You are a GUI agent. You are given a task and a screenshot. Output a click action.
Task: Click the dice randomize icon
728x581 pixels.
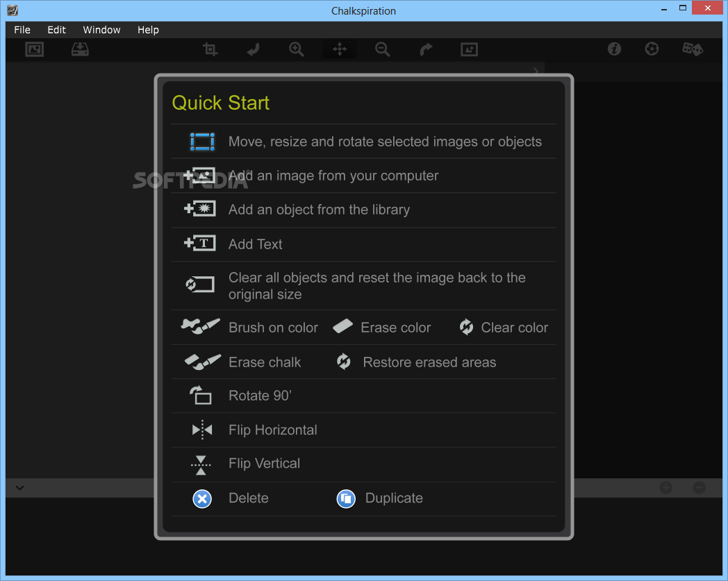tap(693, 49)
